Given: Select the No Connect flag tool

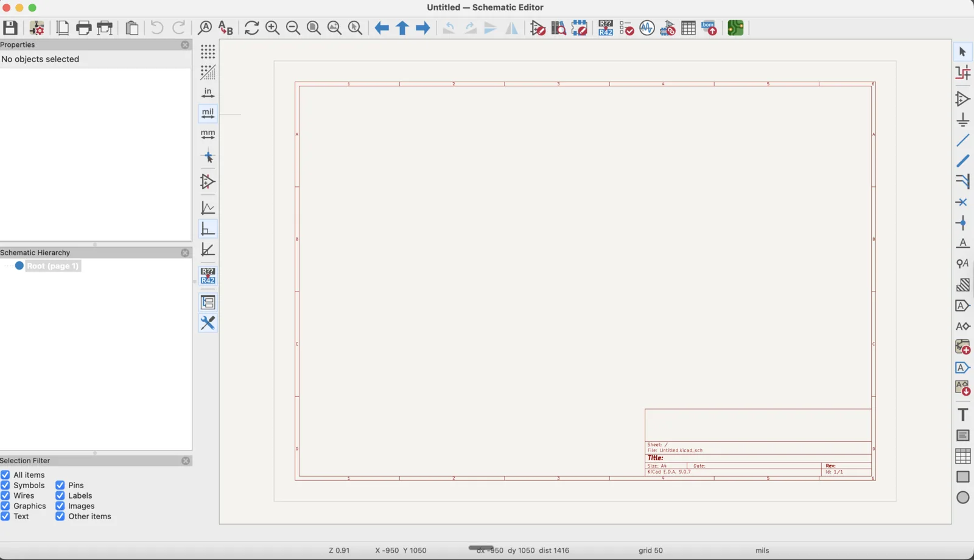Looking at the screenshot, I should 962,203.
